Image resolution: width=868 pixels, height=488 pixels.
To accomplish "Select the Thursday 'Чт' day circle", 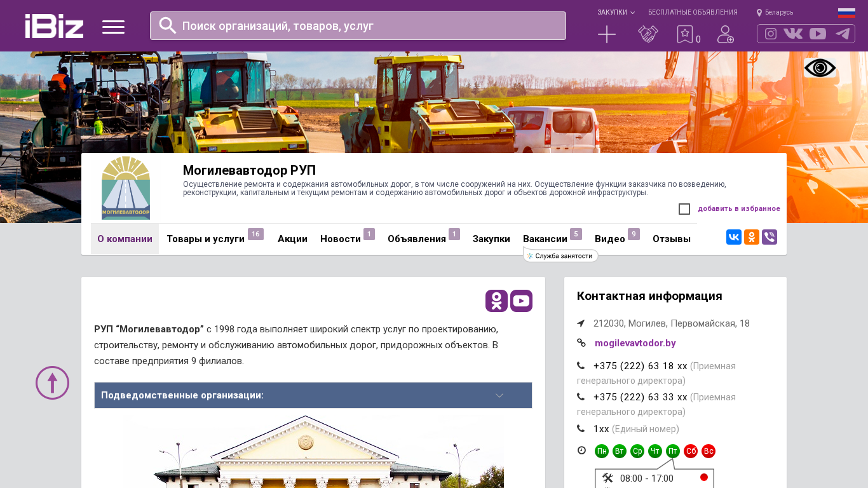I will 655,451.
